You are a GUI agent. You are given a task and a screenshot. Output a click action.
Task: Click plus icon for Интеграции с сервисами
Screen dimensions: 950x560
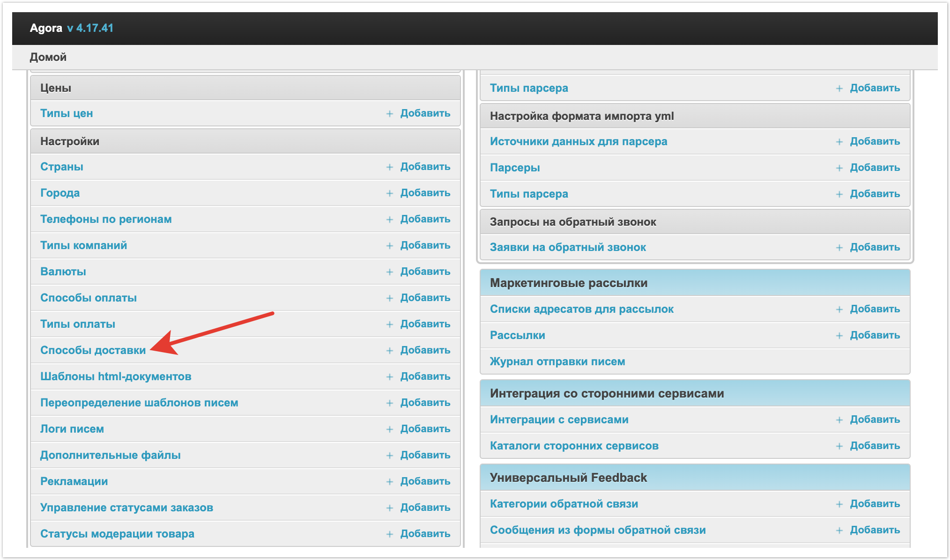pos(839,420)
